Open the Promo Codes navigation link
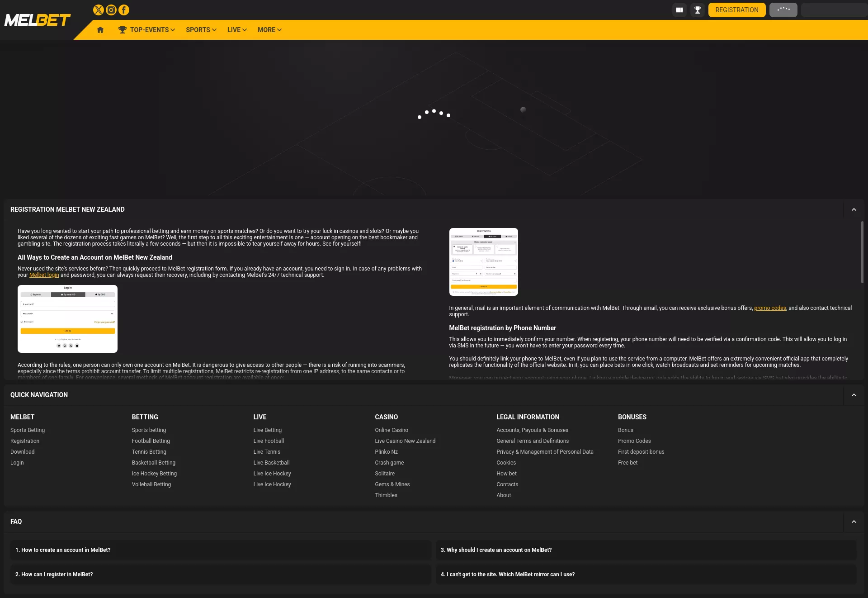 click(x=634, y=441)
